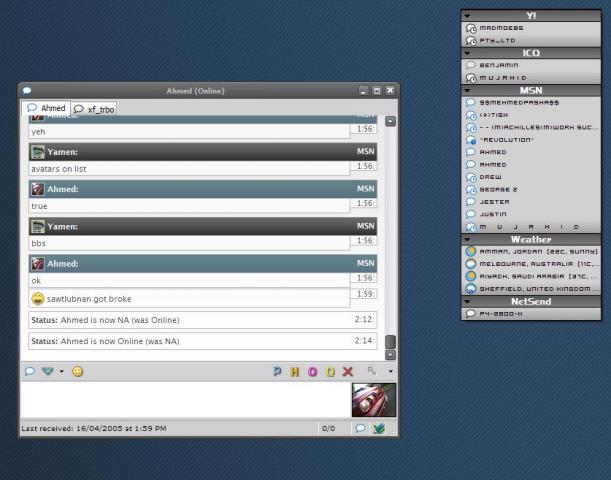Click the status icon next to Madmoebs
This screenshot has width=611, height=480.
(x=471, y=28)
